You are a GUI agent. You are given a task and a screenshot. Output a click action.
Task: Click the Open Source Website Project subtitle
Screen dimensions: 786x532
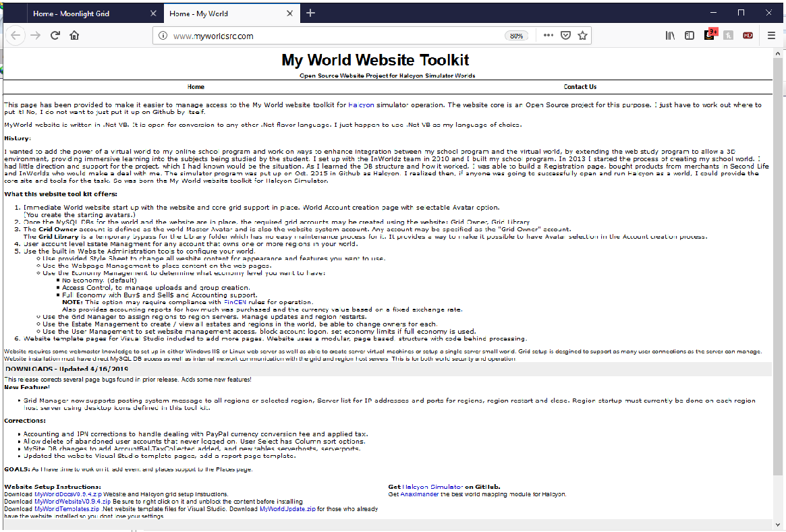tap(387, 76)
